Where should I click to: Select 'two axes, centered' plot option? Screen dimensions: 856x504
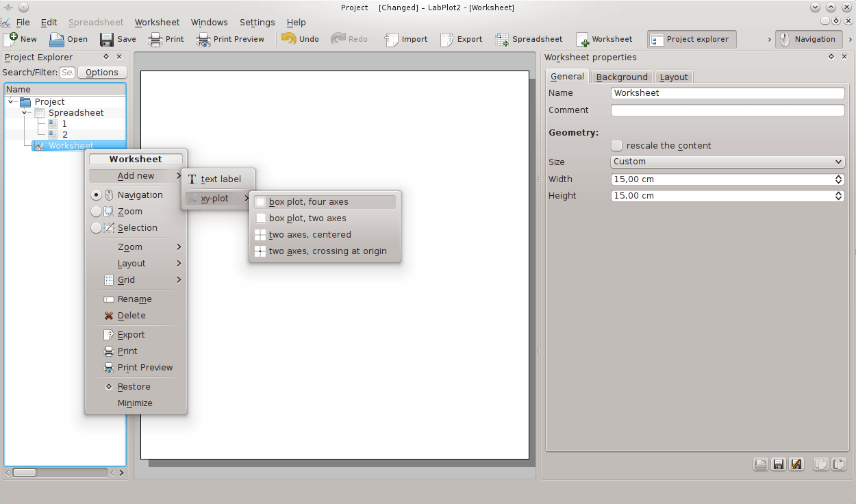(310, 235)
